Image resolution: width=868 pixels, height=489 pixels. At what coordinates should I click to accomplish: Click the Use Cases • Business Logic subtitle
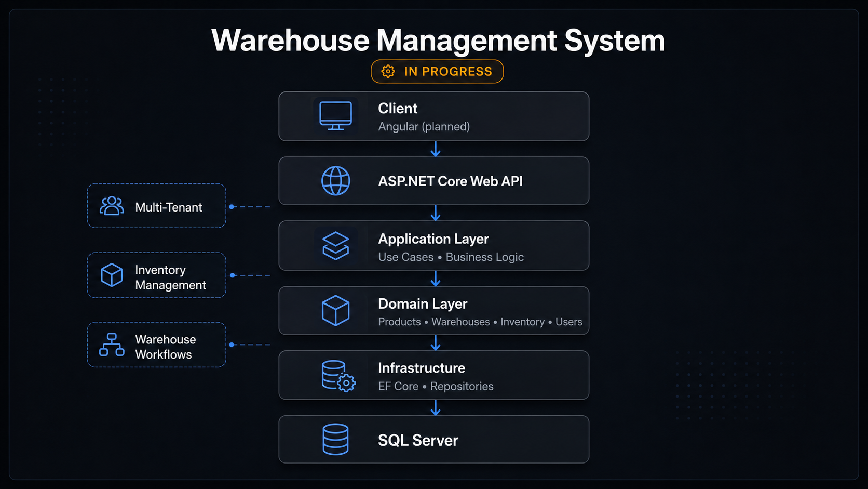(x=451, y=257)
